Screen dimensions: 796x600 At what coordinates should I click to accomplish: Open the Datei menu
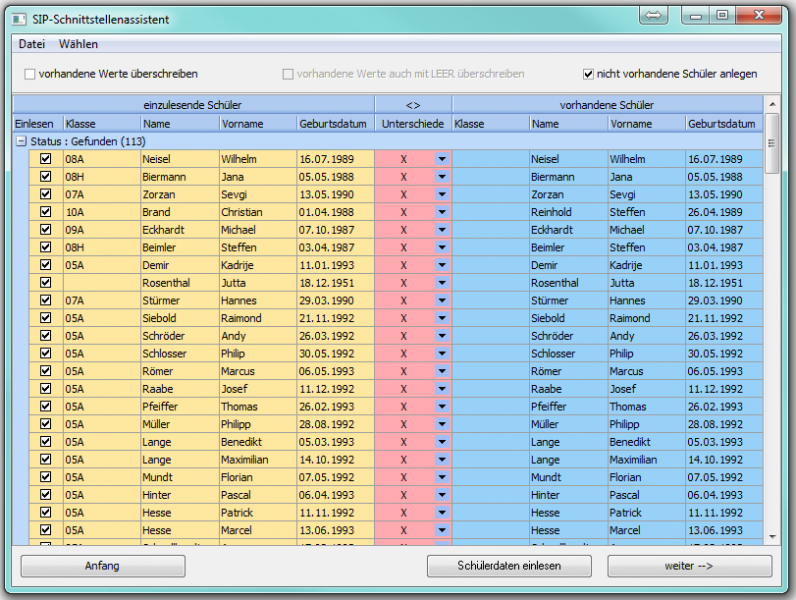pos(31,44)
